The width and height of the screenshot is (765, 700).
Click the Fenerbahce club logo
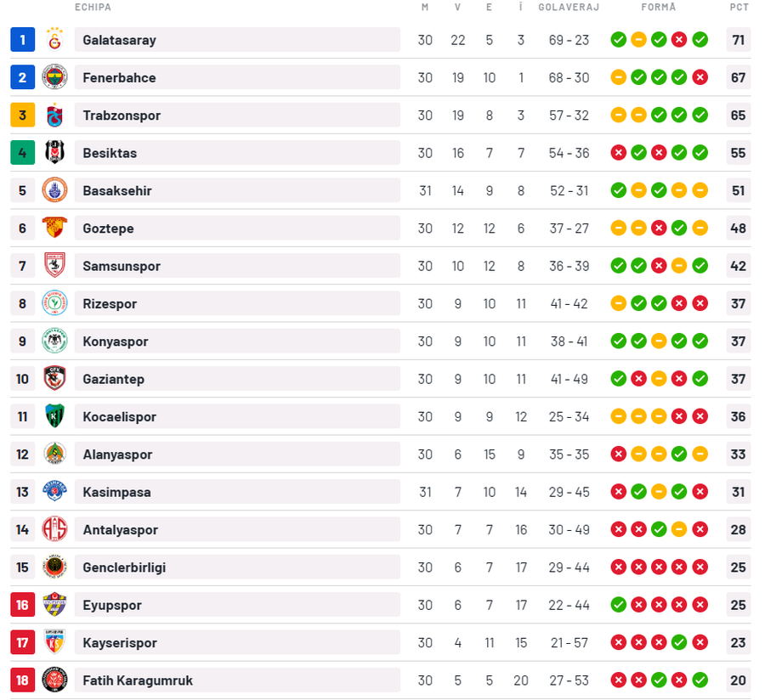click(54, 78)
